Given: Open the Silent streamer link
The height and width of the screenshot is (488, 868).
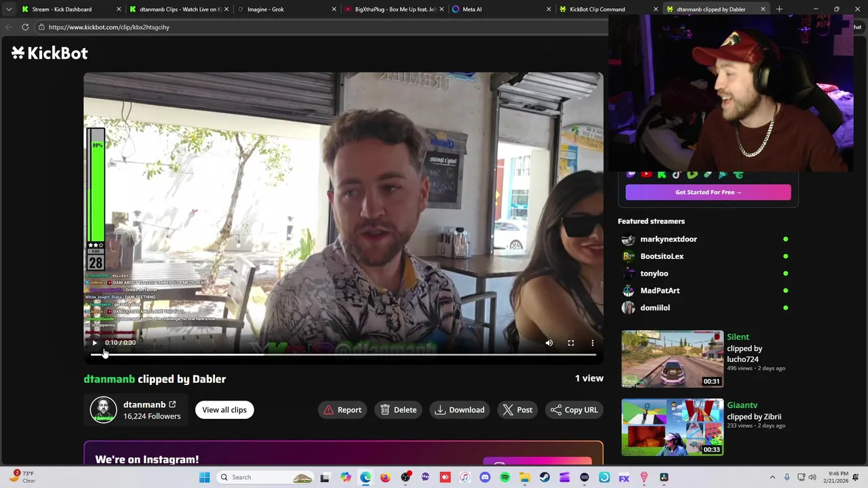Looking at the screenshot, I should tap(738, 337).
